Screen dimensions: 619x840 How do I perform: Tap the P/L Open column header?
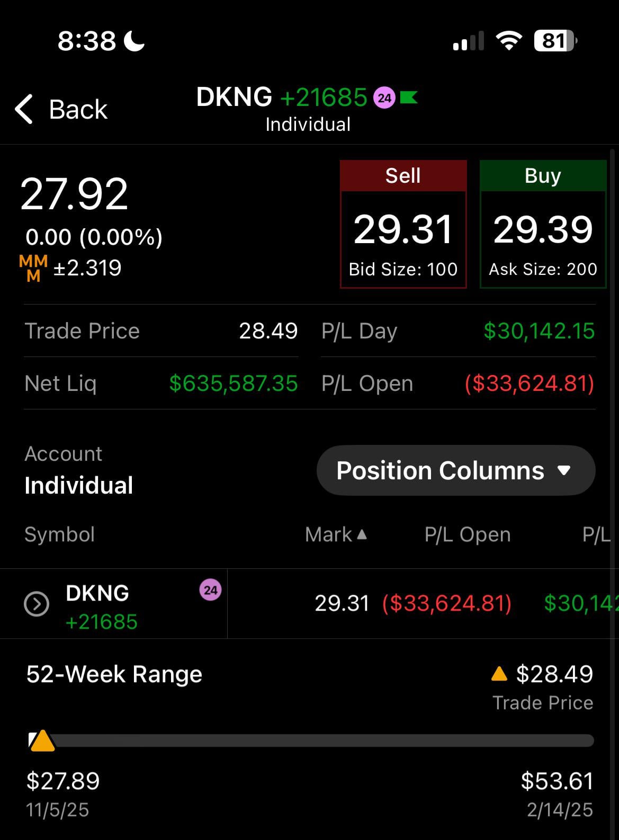click(x=467, y=534)
